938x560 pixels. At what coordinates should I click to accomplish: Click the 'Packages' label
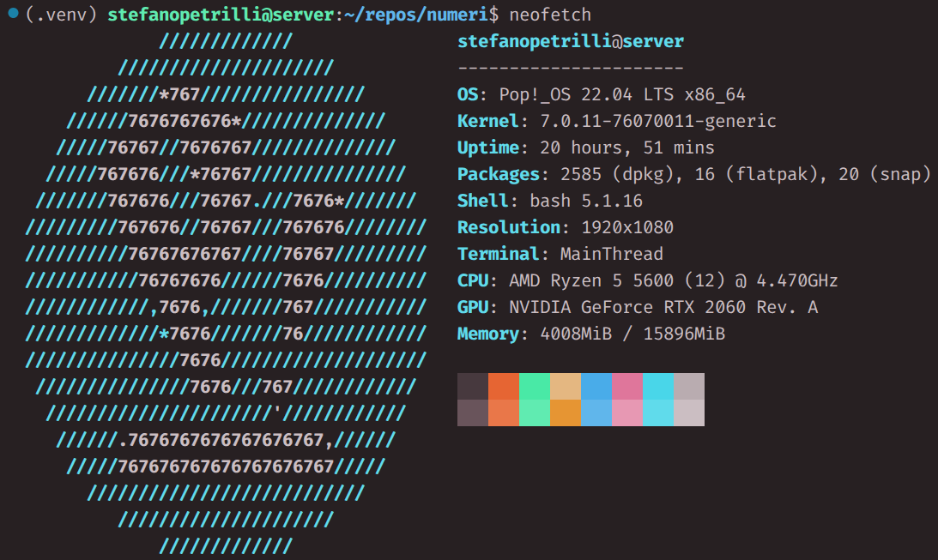(499, 174)
